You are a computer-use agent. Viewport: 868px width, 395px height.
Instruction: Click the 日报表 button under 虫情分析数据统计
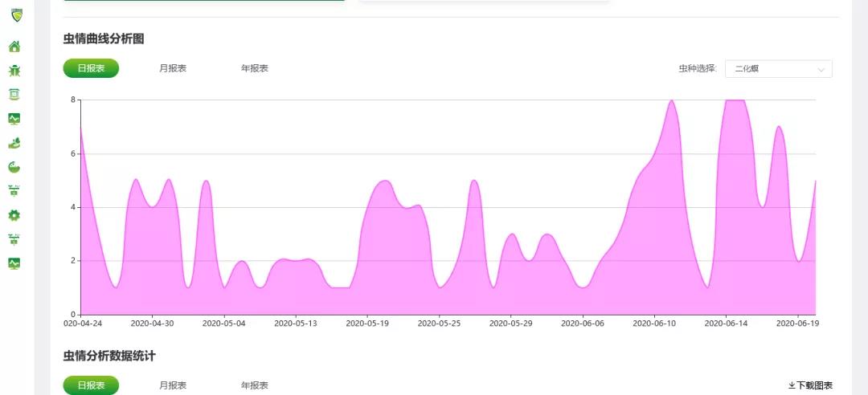[91, 385]
